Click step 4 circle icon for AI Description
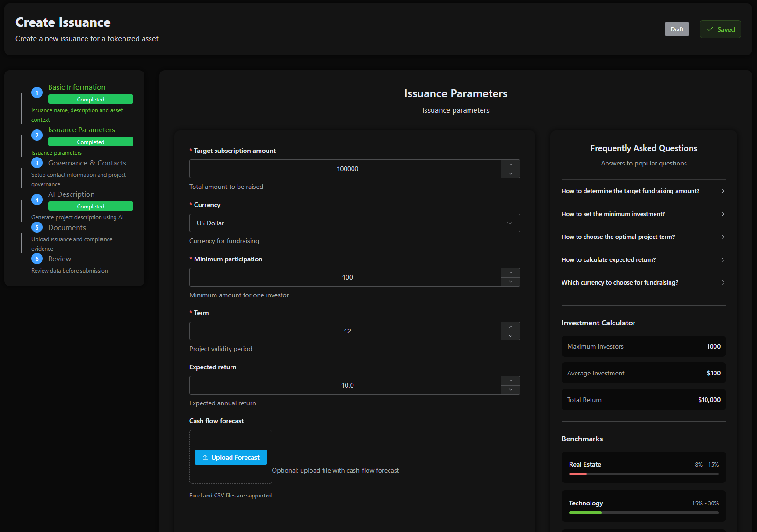757x532 pixels. pos(37,200)
